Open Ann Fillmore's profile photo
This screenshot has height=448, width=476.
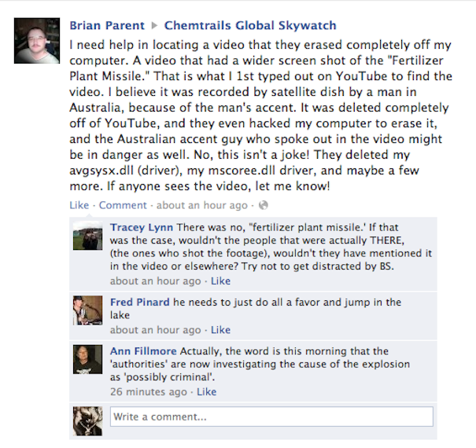point(84,358)
